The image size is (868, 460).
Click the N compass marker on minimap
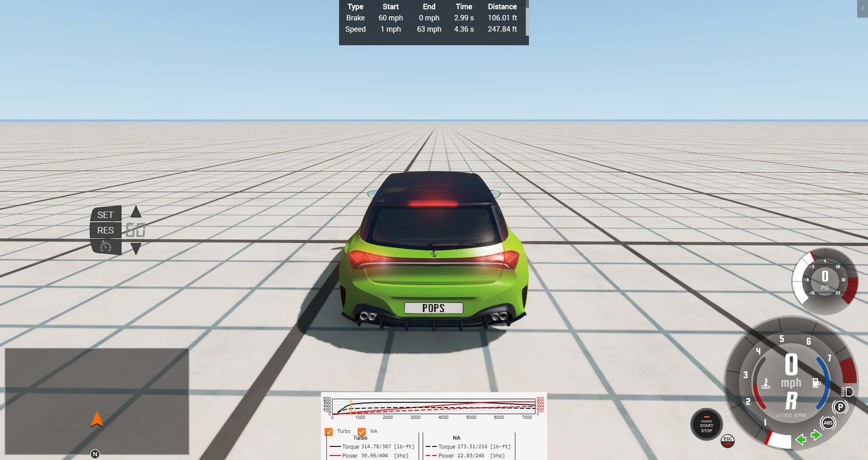click(95, 454)
